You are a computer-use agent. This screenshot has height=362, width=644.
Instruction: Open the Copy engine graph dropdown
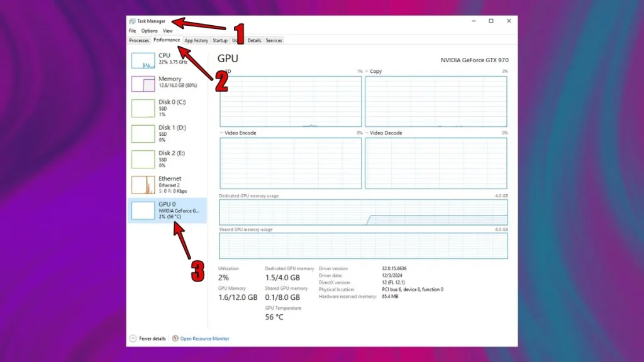pyautogui.click(x=367, y=72)
